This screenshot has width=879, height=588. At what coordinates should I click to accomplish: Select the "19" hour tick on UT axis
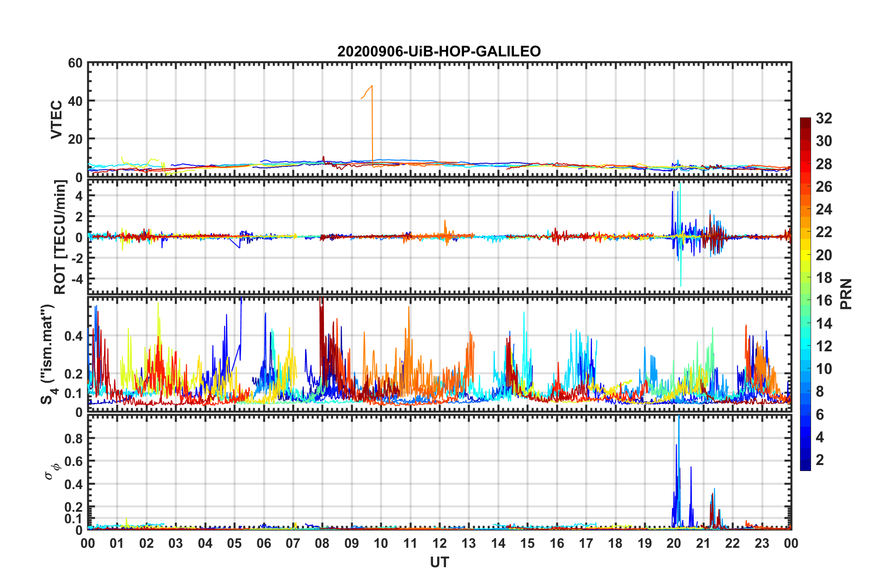click(645, 543)
